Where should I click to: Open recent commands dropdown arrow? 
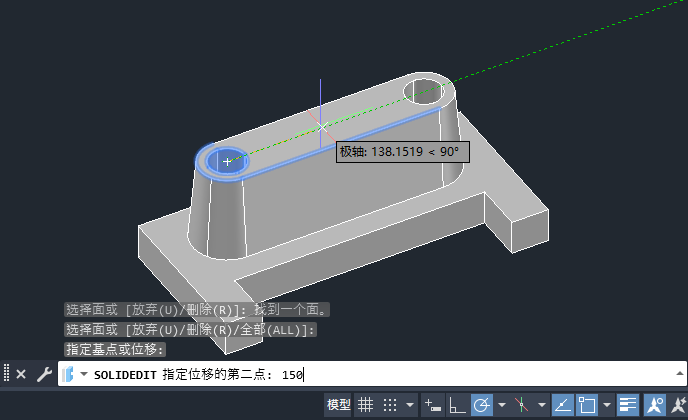tap(83, 374)
